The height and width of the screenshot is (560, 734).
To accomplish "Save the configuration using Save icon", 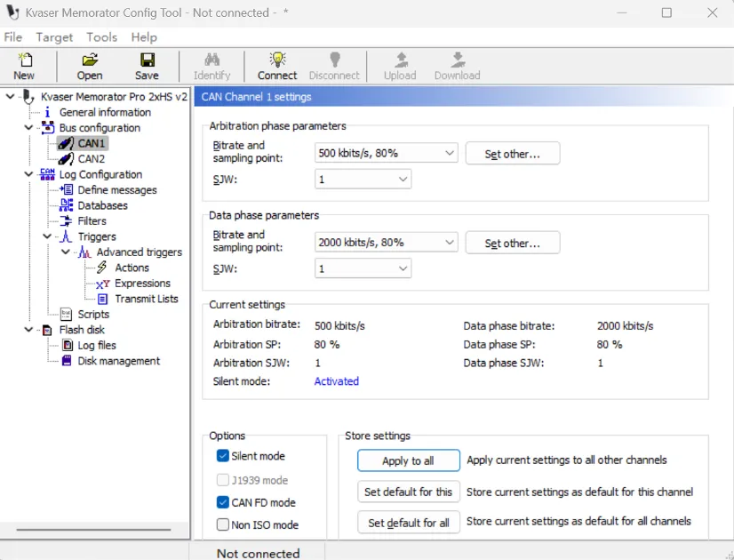I will 147,60.
